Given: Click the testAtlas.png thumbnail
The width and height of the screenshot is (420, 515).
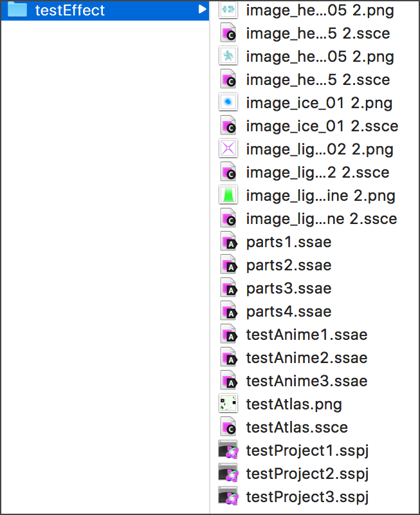Looking at the screenshot, I should pos(228,404).
